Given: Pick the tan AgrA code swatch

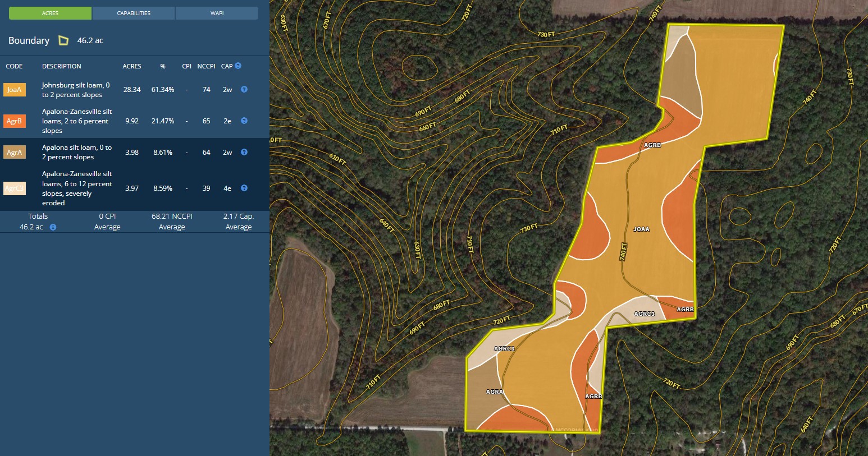Looking at the screenshot, I should 15,153.
